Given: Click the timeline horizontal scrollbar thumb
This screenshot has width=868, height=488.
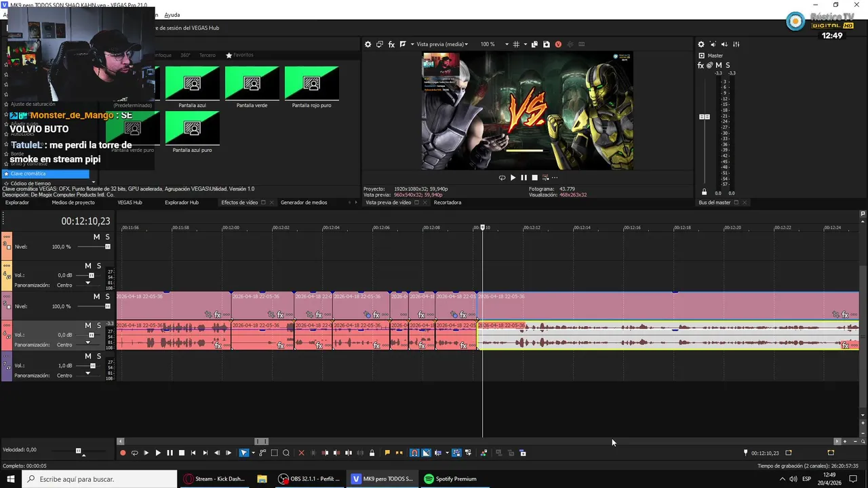Looking at the screenshot, I should [261, 441].
